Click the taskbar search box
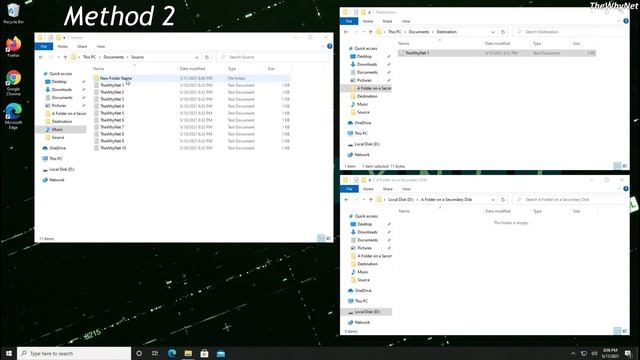640x360 pixels. (x=74, y=353)
